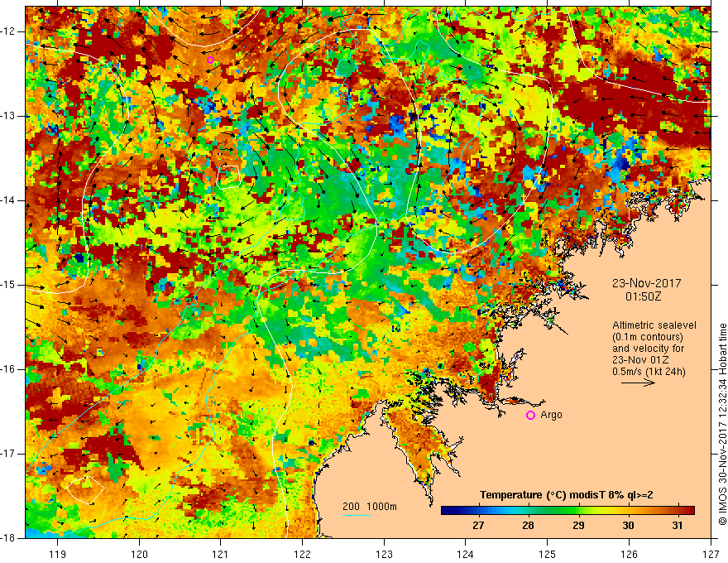Click latitude axis label '-12'
Image resolution: width=728 pixels, height=563 pixels.
click(9, 31)
